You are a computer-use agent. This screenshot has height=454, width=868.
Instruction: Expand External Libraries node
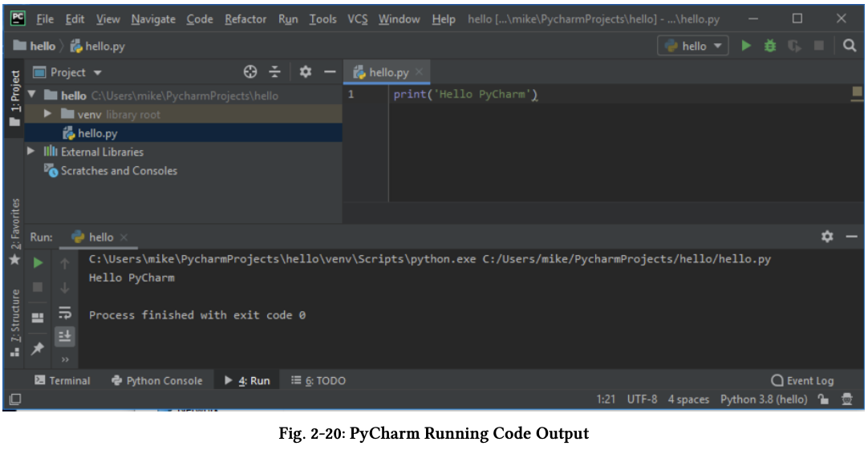pos(31,151)
